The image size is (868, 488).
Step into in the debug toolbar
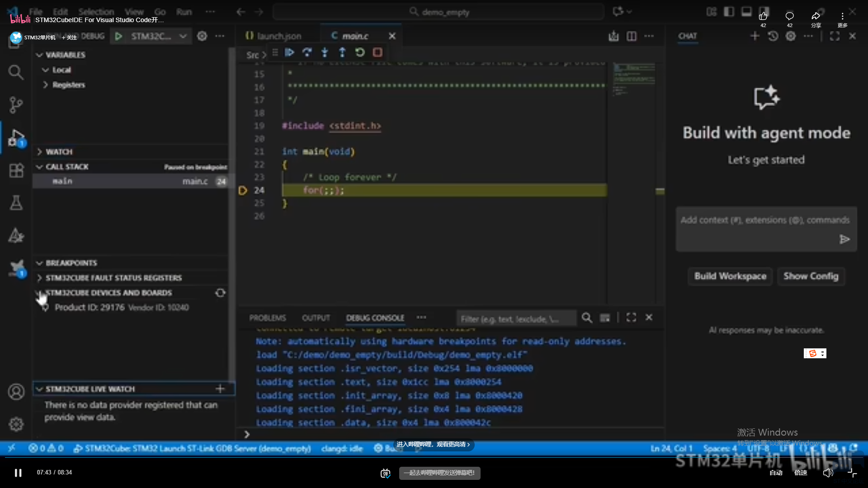tap(325, 52)
